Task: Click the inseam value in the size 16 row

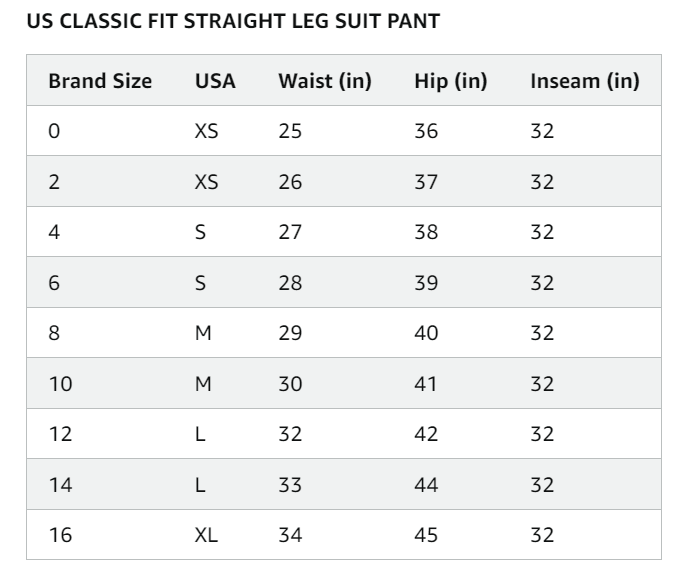Action: (542, 535)
